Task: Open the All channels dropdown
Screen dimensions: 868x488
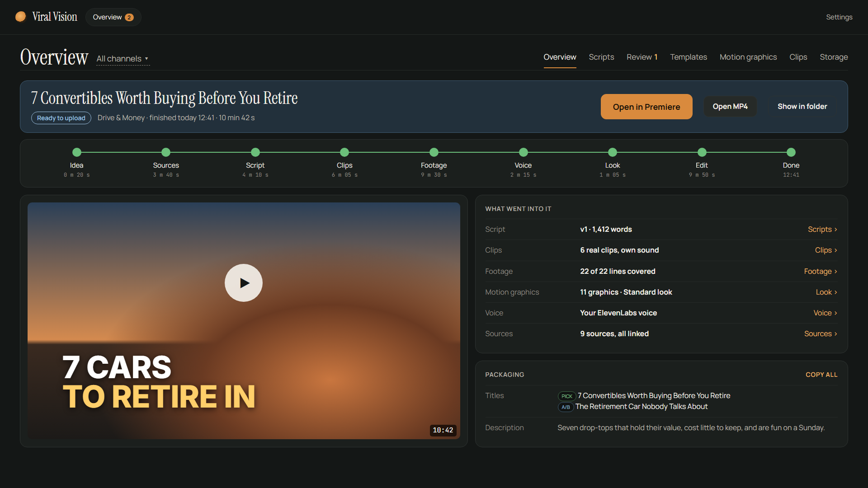Action: pos(123,59)
